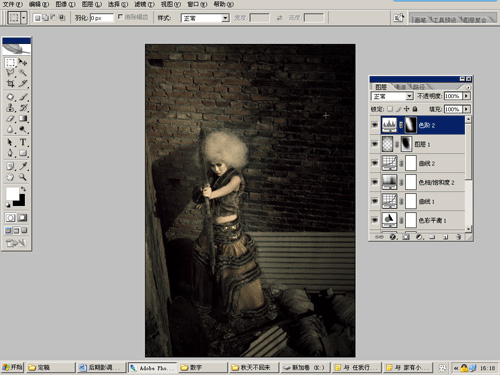Hide the 曲线 2 layer
500x375 pixels.
pyautogui.click(x=375, y=163)
